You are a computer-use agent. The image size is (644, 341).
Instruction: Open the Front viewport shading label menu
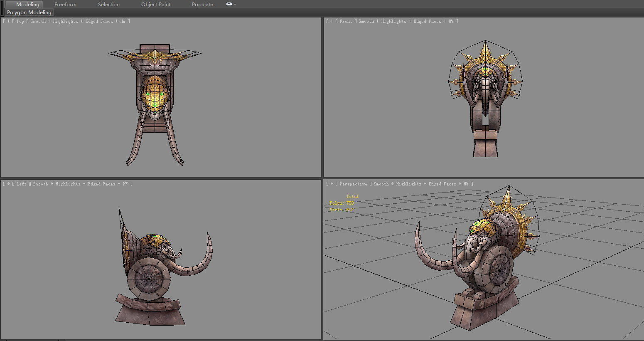click(x=407, y=21)
